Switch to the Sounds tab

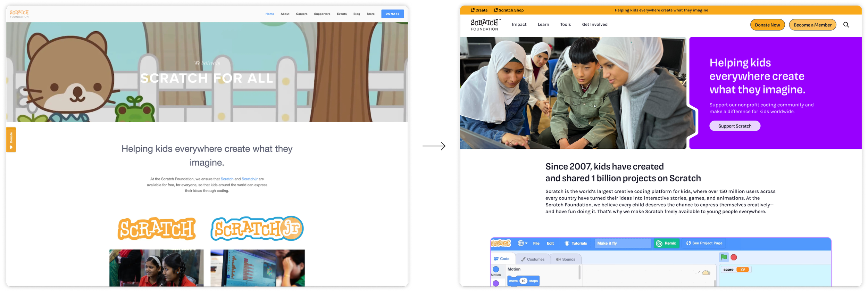tap(565, 259)
